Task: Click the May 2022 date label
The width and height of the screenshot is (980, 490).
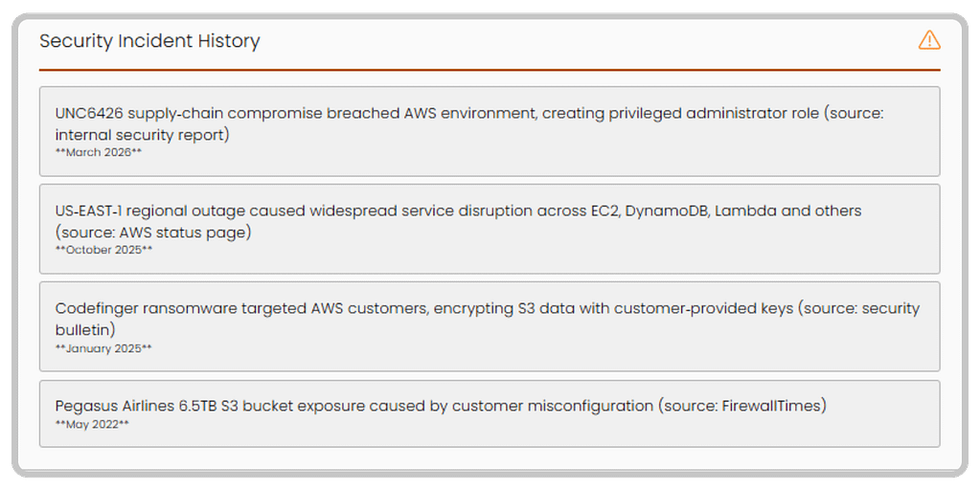Action: pyautogui.click(x=92, y=424)
